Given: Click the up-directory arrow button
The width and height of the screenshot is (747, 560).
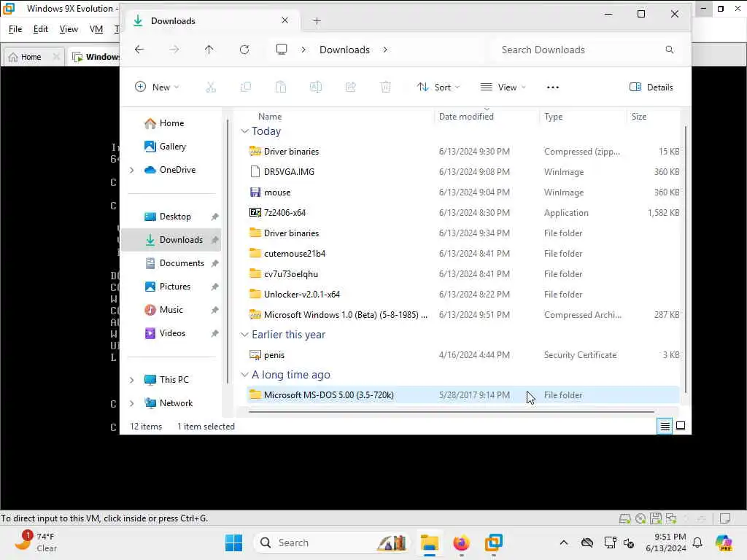Looking at the screenshot, I should (x=209, y=50).
